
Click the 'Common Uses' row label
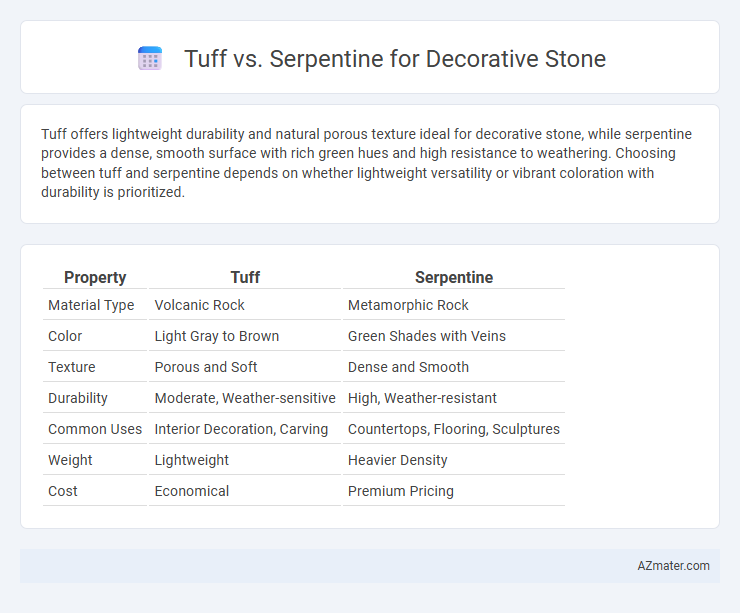[x=95, y=429]
